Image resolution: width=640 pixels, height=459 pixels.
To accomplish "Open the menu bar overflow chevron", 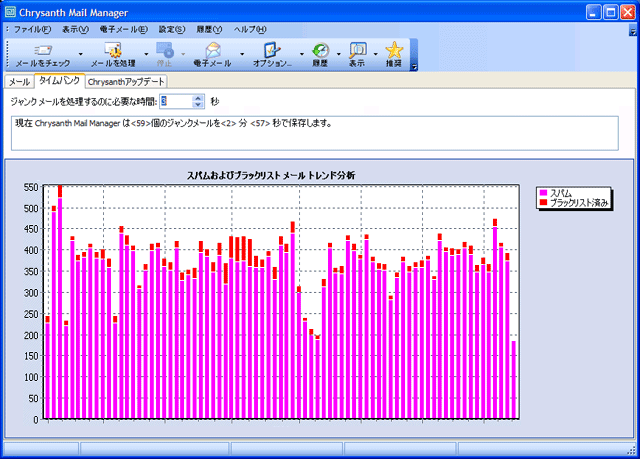I will 633,31.
